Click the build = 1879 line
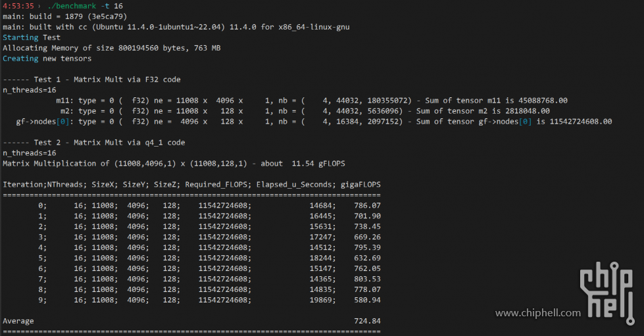This screenshot has height=336, width=644. pyautogui.click(x=65, y=16)
